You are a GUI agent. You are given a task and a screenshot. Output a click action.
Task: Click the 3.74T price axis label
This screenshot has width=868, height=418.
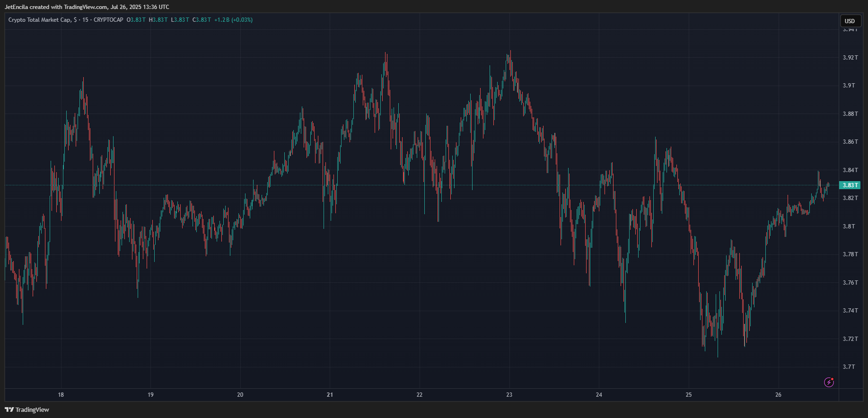coord(850,311)
